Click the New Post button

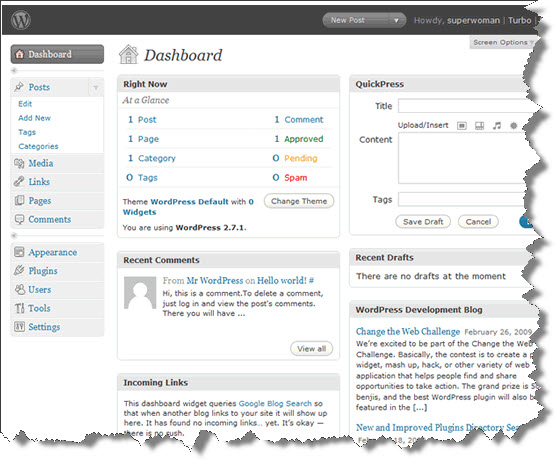click(356, 20)
